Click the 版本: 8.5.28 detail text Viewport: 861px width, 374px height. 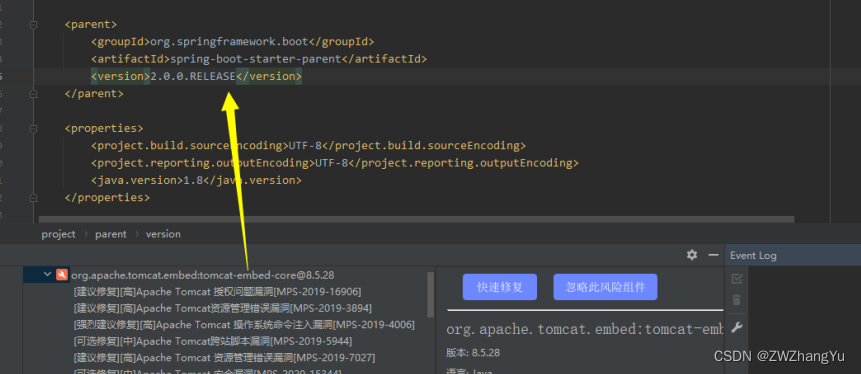click(473, 353)
